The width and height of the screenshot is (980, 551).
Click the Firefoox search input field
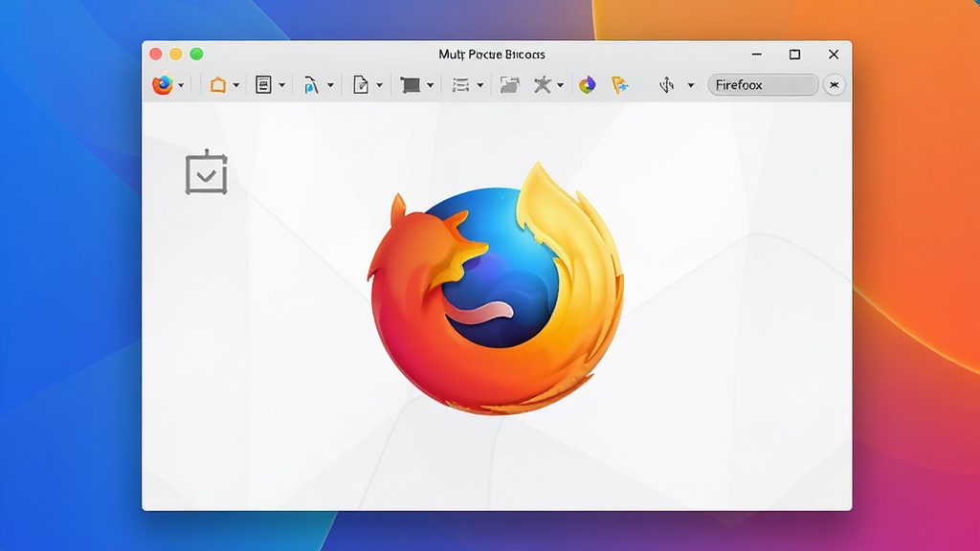[763, 85]
